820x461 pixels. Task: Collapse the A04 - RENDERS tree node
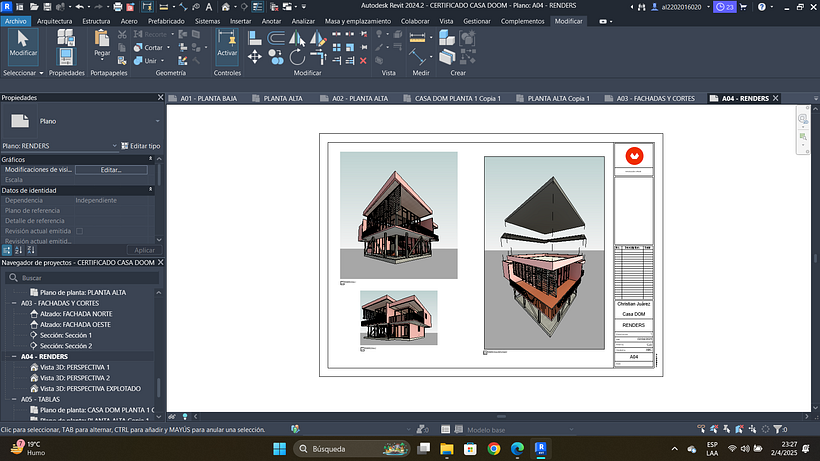click(14, 356)
